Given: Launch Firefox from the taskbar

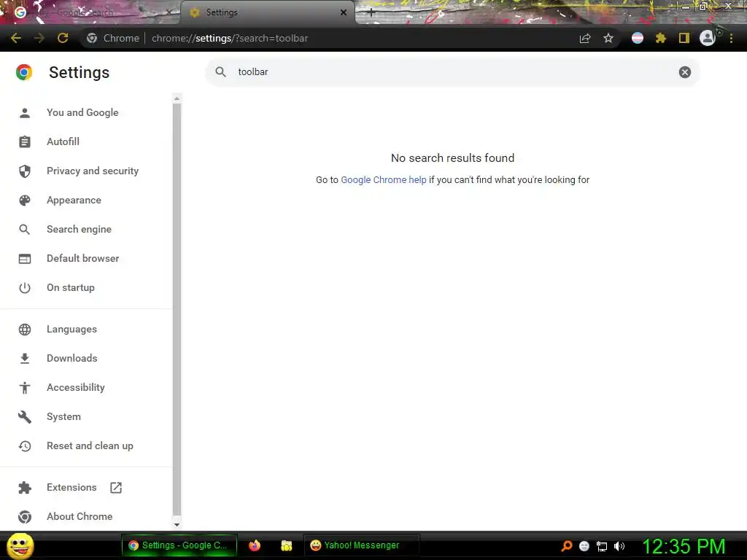Looking at the screenshot, I should pos(255,545).
